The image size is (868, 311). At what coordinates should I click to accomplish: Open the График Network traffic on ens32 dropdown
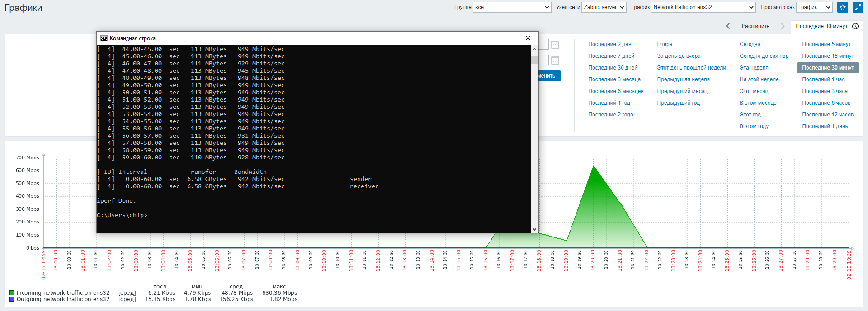click(703, 7)
